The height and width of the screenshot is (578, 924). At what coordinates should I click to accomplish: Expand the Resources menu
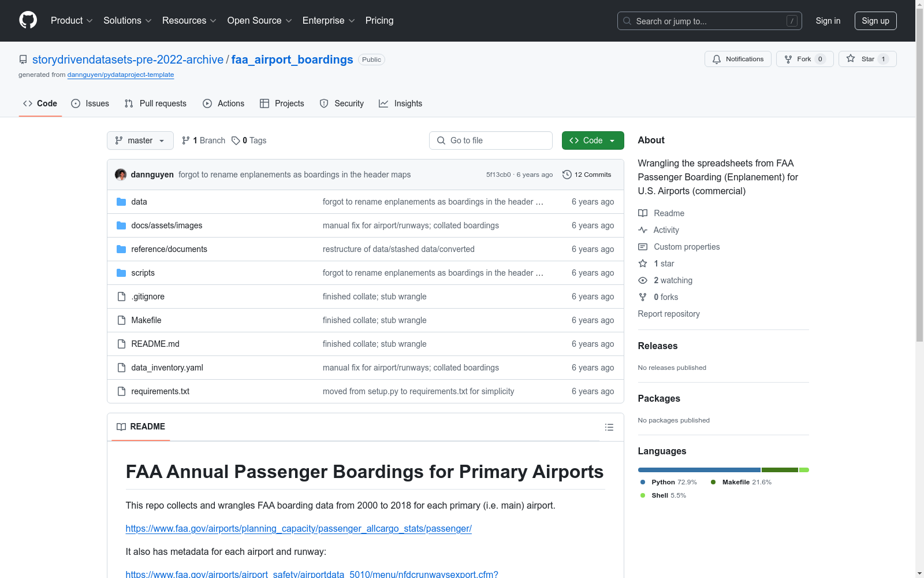[x=189, y=20]
